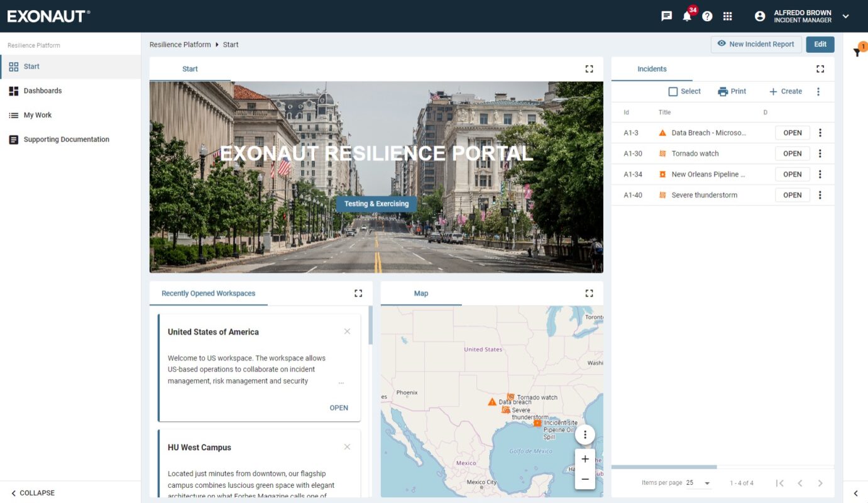Open My Work in the sidebar
Image resolution: width=868 pixels, height=503 pixels.
pos(70,116)
